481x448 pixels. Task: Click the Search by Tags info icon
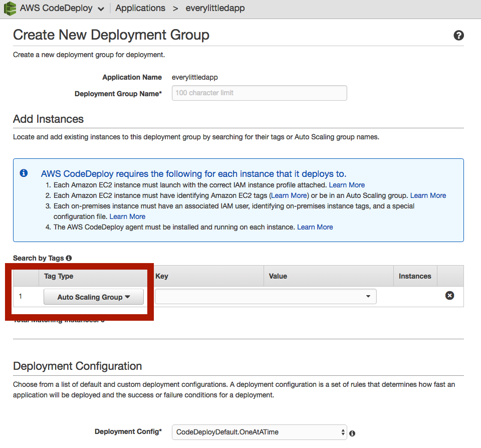click(69, 258)
